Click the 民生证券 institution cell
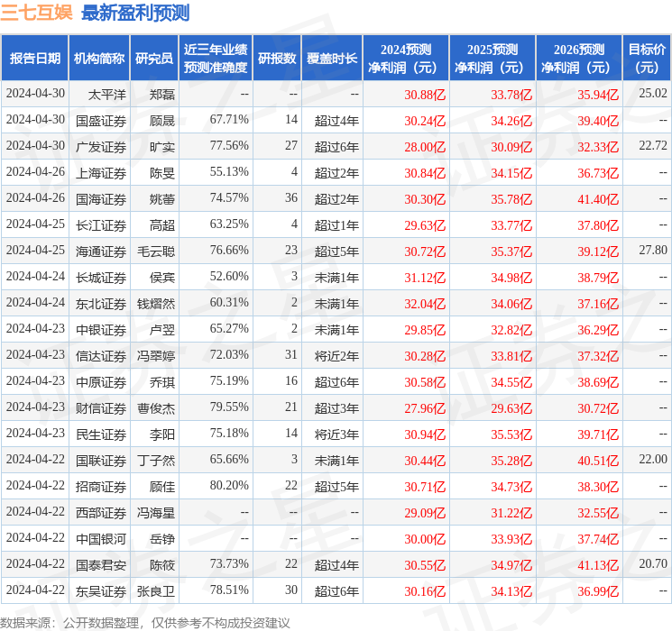The height and width of the screenshot is (631, 672). click(x=101, y=434)
